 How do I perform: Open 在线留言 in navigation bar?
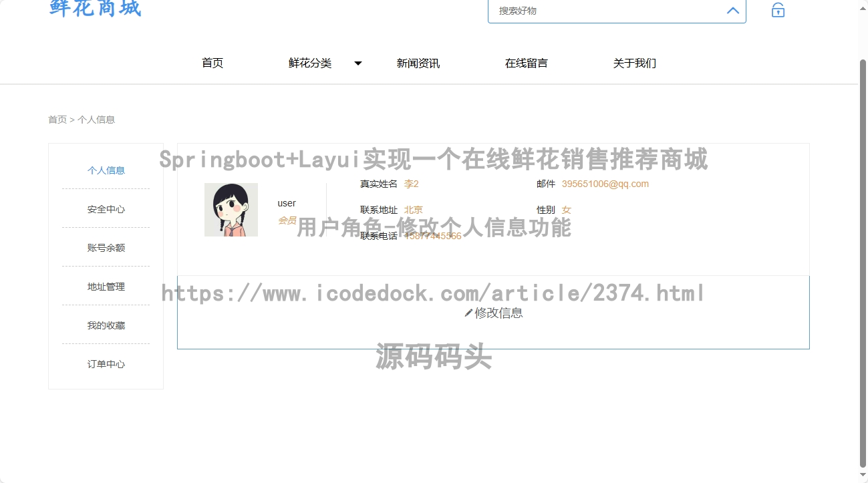(527, 63)
